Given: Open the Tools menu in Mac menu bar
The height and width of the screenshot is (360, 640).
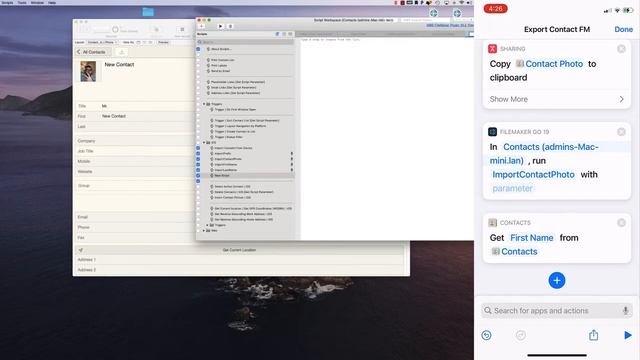Looking at the screenshot, I should [22, 2].
